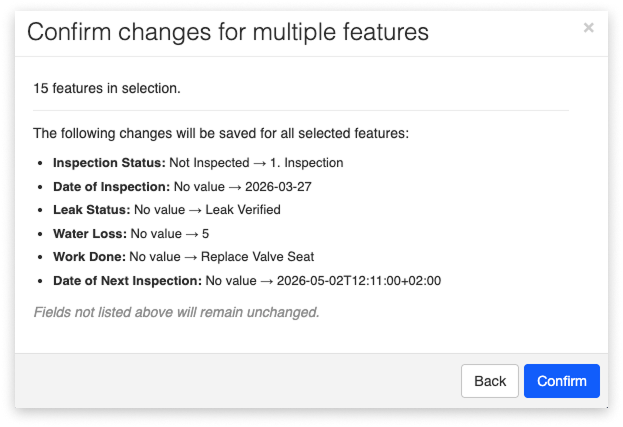Select the Date of Next Inspection label
Screen dimensions: 623x427
coord(126,281)
